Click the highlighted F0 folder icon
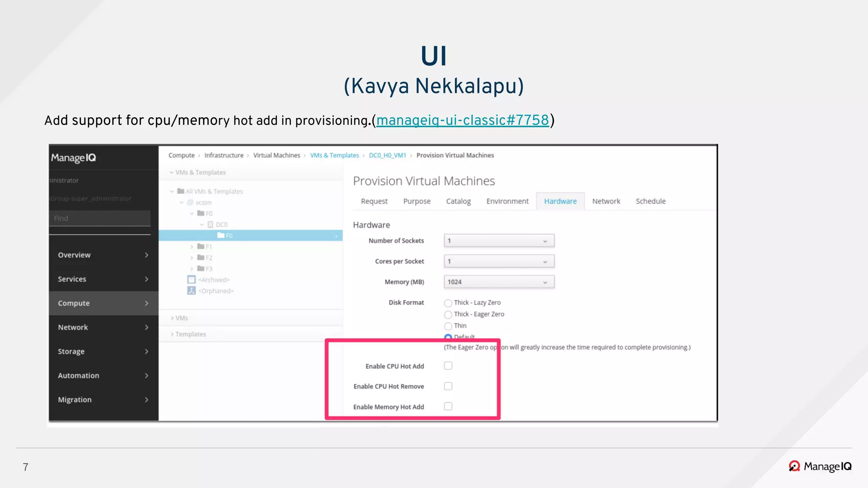The height and width of the screenshot is (488, 868). pyautogui.click(x=221, y=235)
